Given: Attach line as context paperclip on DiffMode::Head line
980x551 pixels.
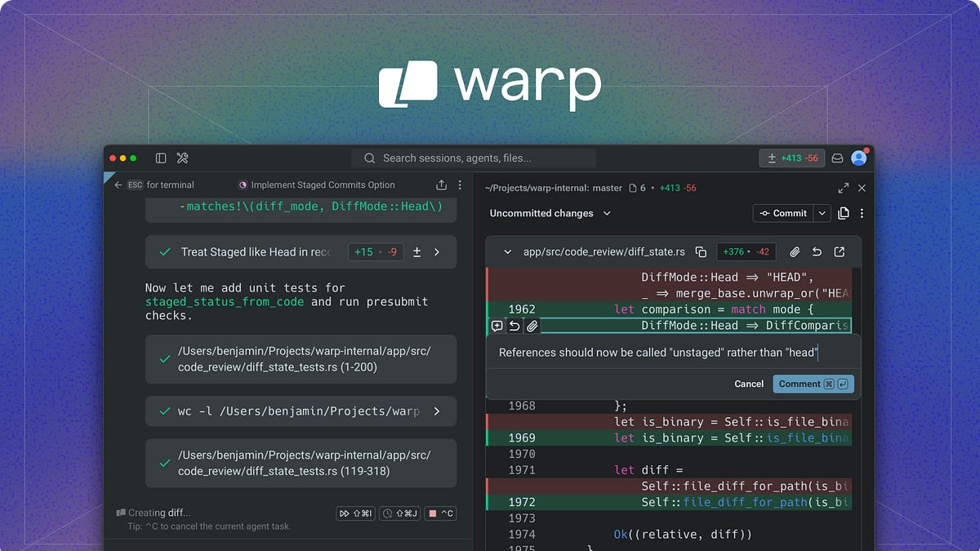Looking at the screenshot, I should [x=532, y=326].
